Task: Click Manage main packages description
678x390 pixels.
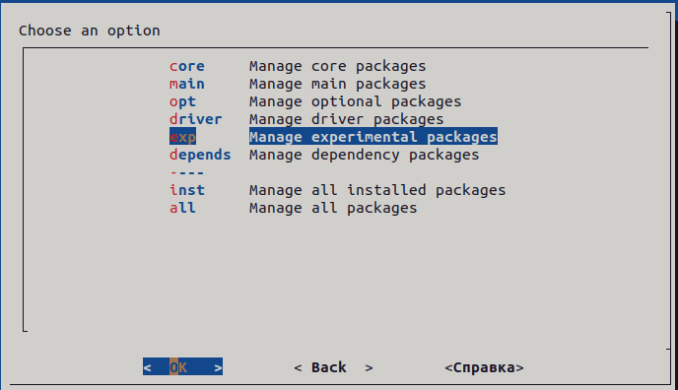Action: [338, 84]
